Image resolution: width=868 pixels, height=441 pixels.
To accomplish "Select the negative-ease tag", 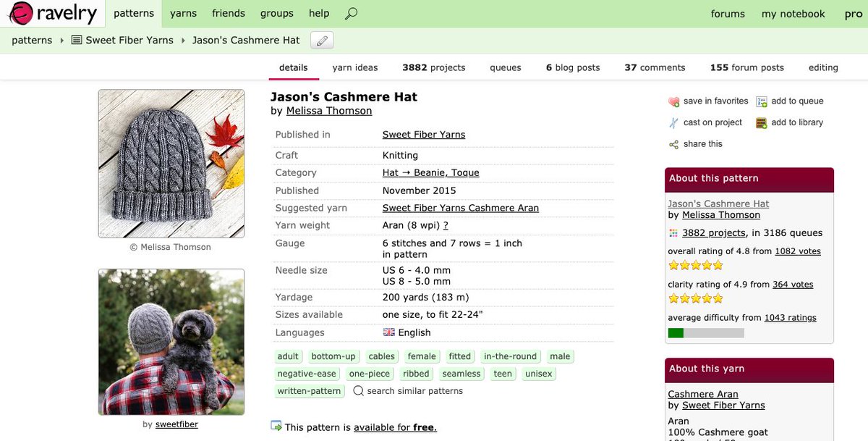I will [x=307, y=374].
